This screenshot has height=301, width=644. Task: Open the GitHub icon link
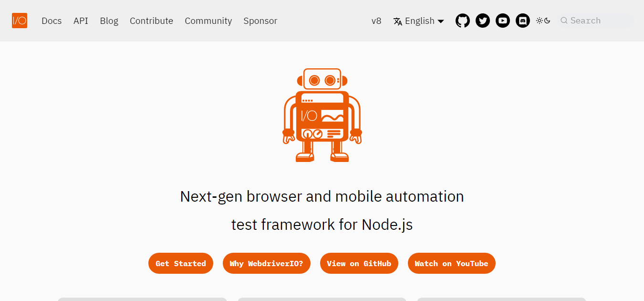(x=463, y=21)
